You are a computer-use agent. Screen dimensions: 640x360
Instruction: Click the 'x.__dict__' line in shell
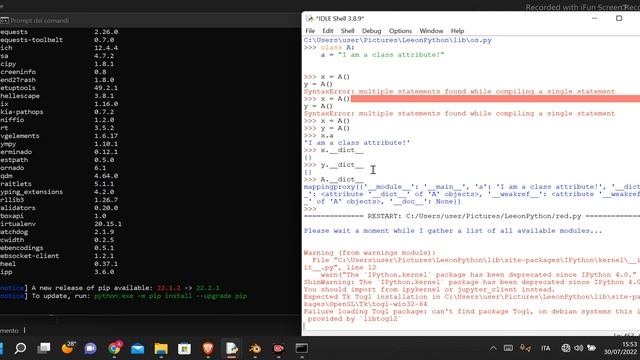pyautogui.click(x=333, y=150)
